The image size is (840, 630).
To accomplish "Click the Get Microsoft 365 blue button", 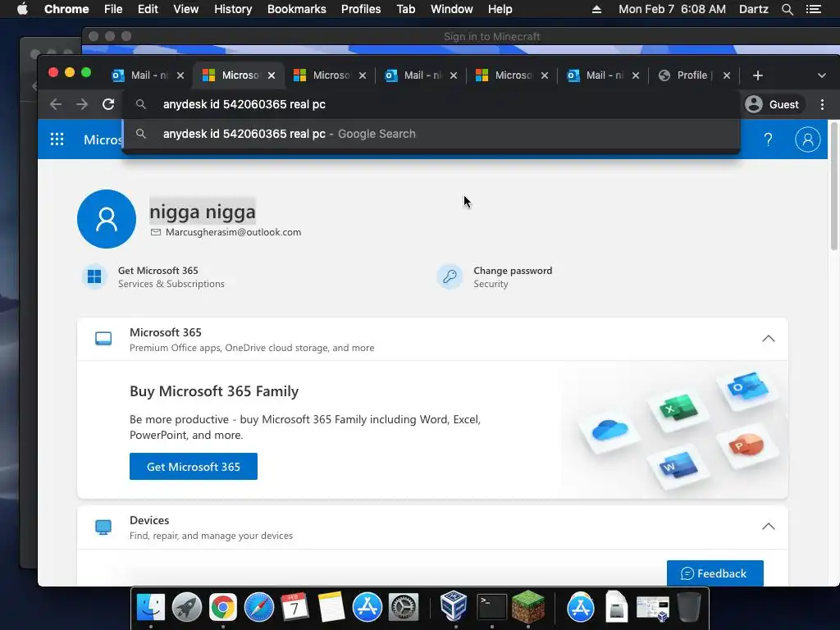I will click(194, 467).
